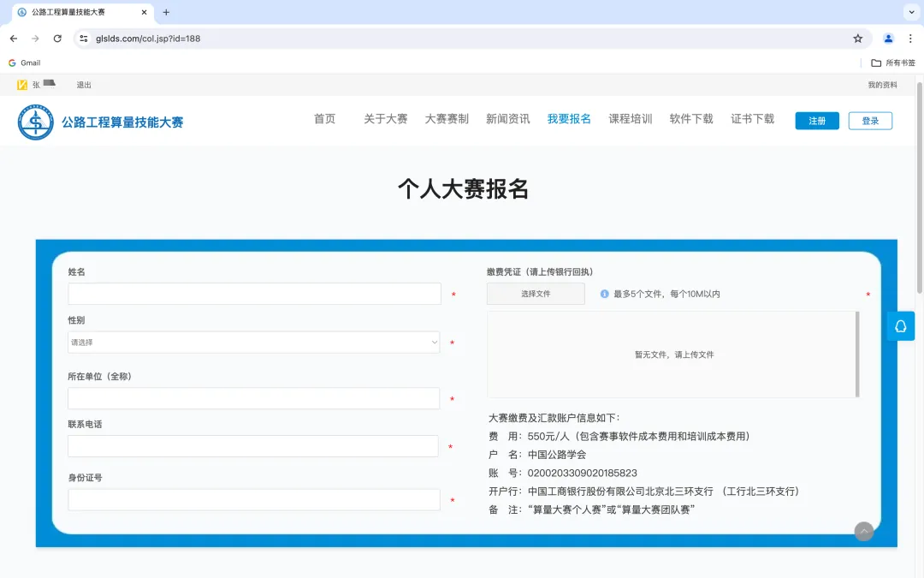The height and width of the screenshot is (578, 924).
Task: Open the Chrome profile icon
Action: [x=887, y=38]
